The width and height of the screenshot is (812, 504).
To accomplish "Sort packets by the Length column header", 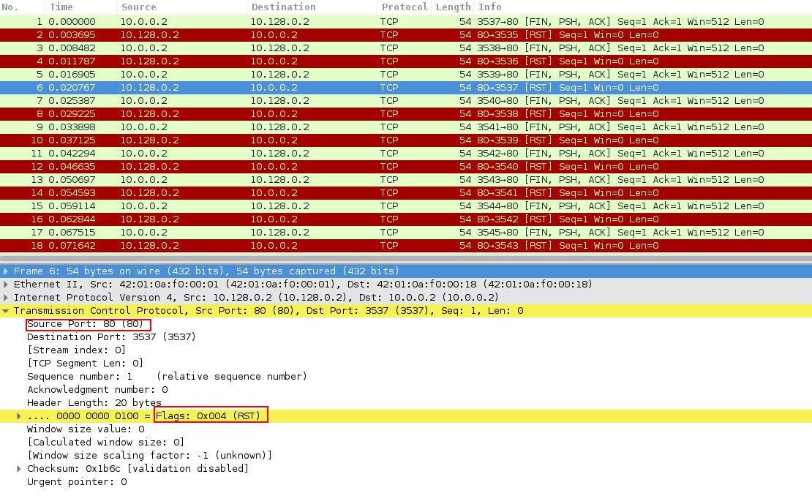I will 453,7.
